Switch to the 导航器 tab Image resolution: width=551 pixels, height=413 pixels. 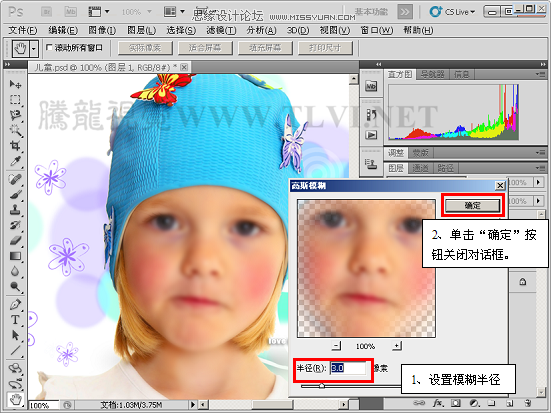[432, 75]
